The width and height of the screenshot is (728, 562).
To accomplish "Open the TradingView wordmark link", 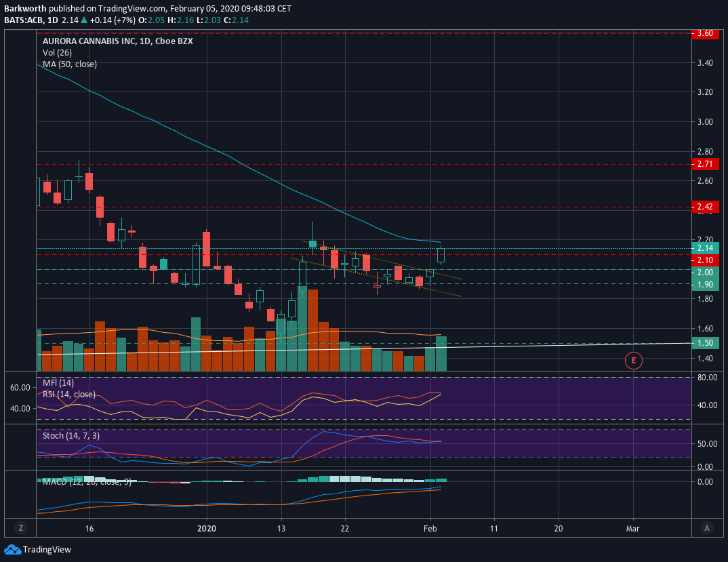I will 47,550.
